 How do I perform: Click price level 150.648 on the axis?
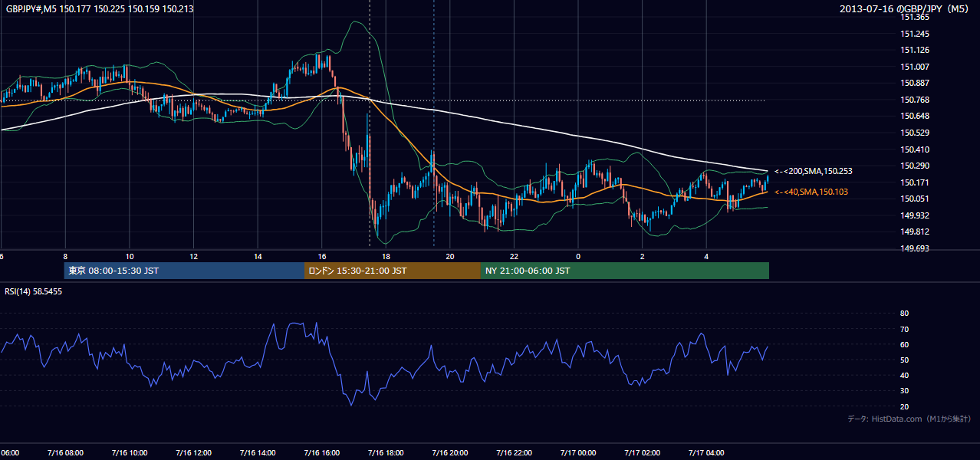916,116
